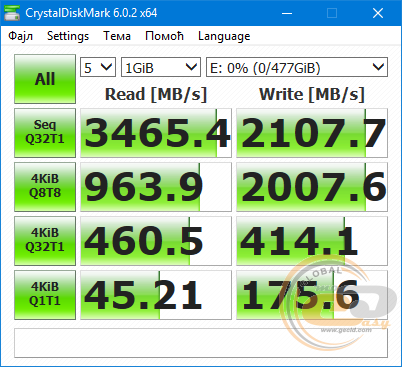Click the 4KiB Q8T8 write result 2007.6
402x367 pixels.
pyautogui.click(x=312, y=187)
